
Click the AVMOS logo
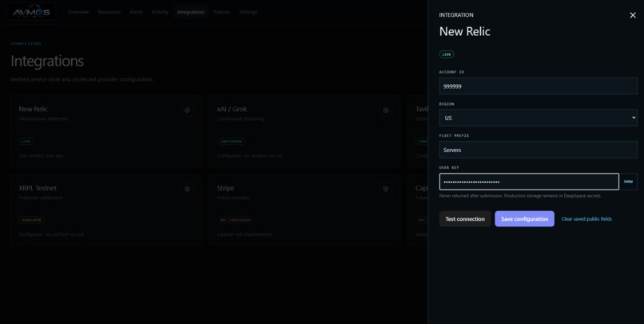[x=31, y=12]
